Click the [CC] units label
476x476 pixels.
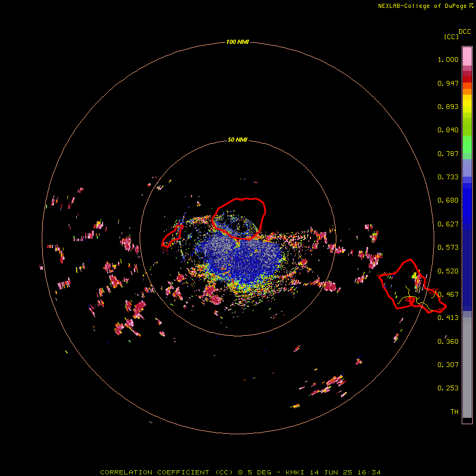point(451,36)
